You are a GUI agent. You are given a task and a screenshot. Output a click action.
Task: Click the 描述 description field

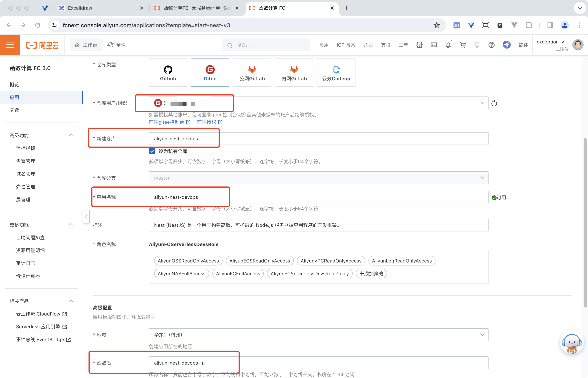[x=318, y=225]
